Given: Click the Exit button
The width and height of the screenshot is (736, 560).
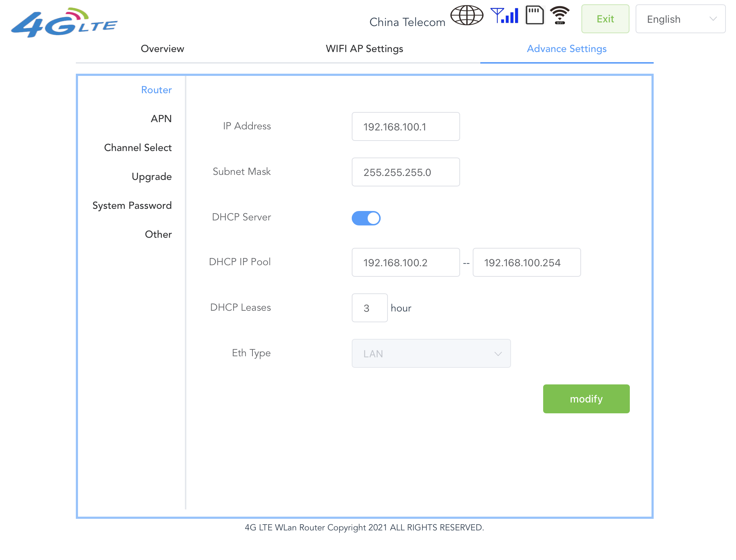Looking at the screenshot, I should click(x=605, y=19).
